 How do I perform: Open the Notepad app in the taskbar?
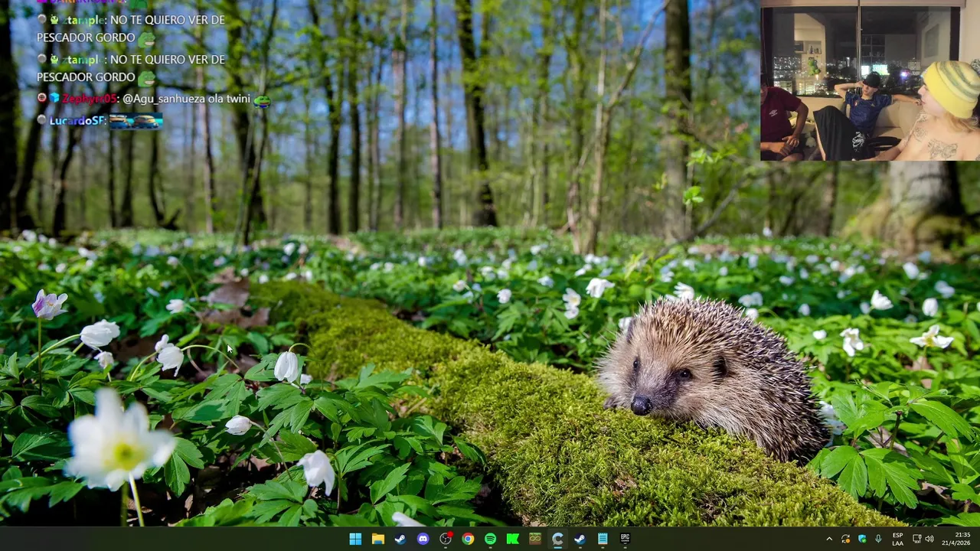[x=603, y=539]
